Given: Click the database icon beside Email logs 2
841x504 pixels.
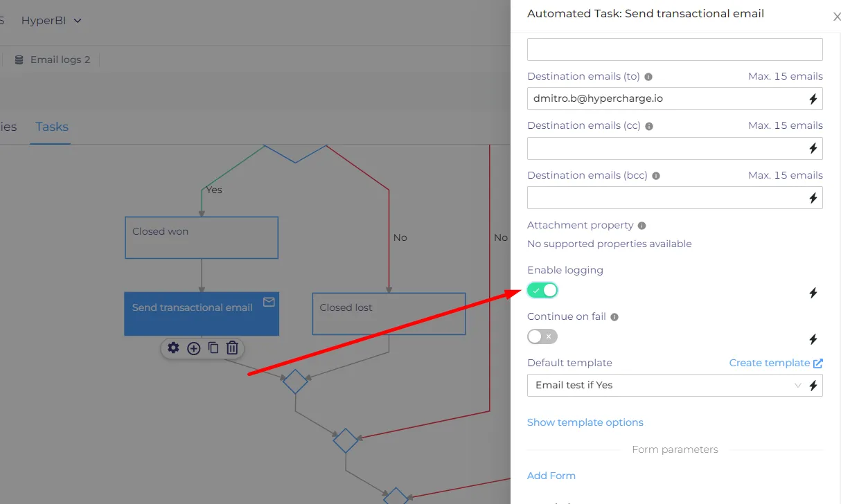Looking at the screenshot, I should [x=19, y=60].
